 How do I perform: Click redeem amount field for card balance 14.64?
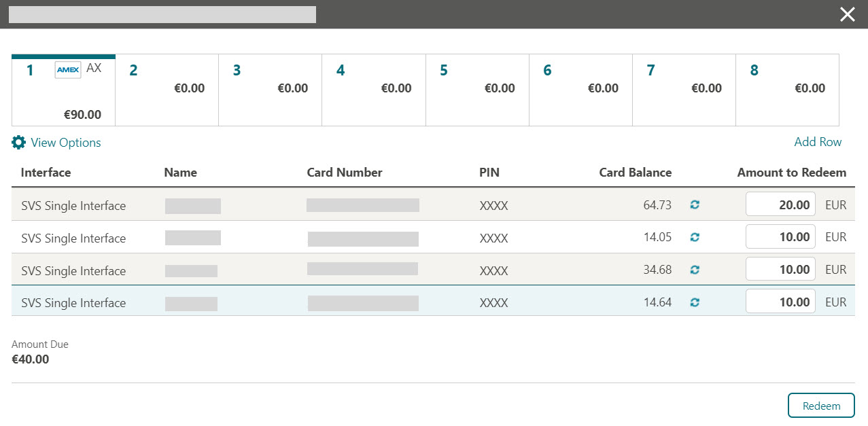pos(780,302)
